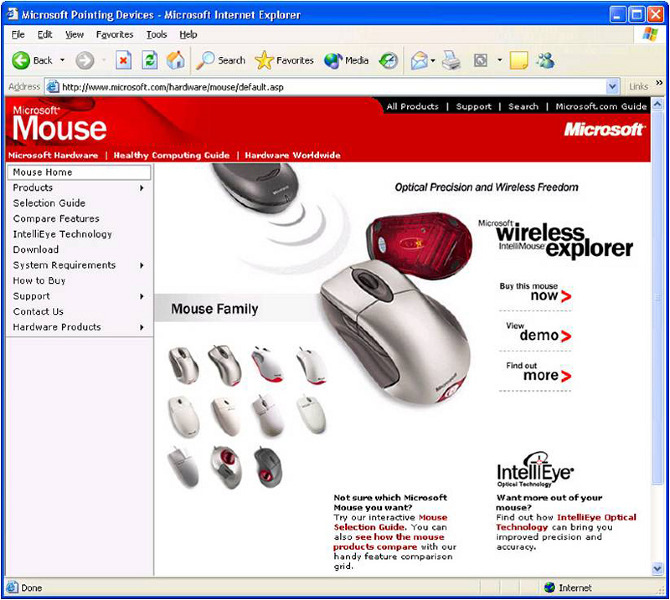Image resolution: width=670 pixels, height=600 pixels.
Task: Refresh the page with the green arrows icon
Action: [150, 60]
